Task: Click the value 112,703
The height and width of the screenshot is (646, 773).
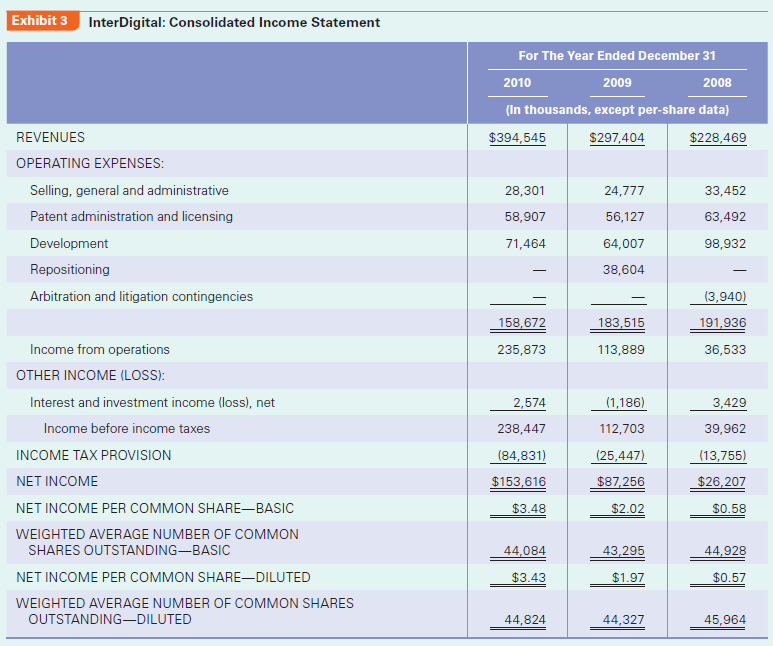Action: 622,429
